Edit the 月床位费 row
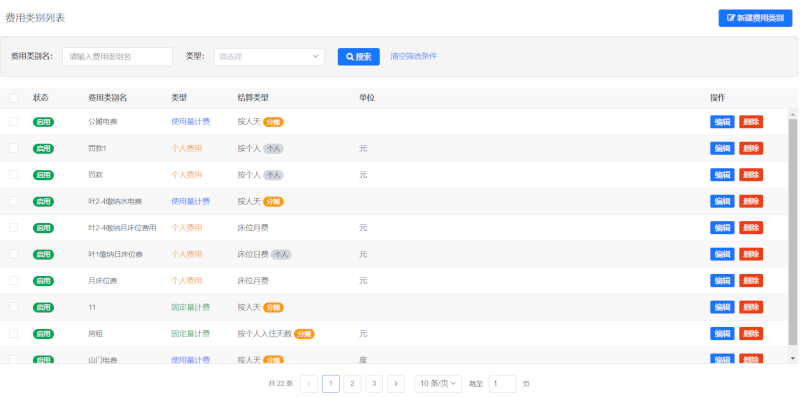800x397 pixels. pos(722,281)
